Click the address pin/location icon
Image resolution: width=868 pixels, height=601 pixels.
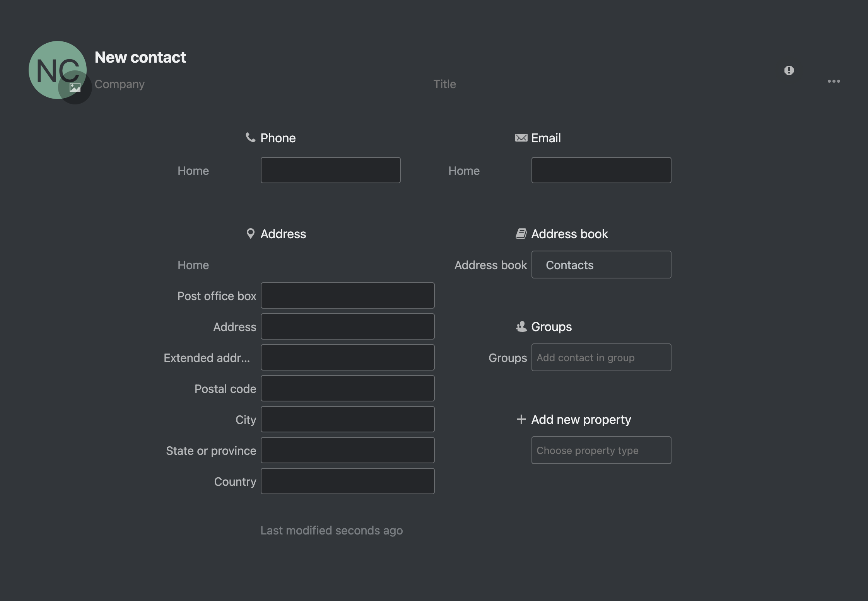click(250, 233)
